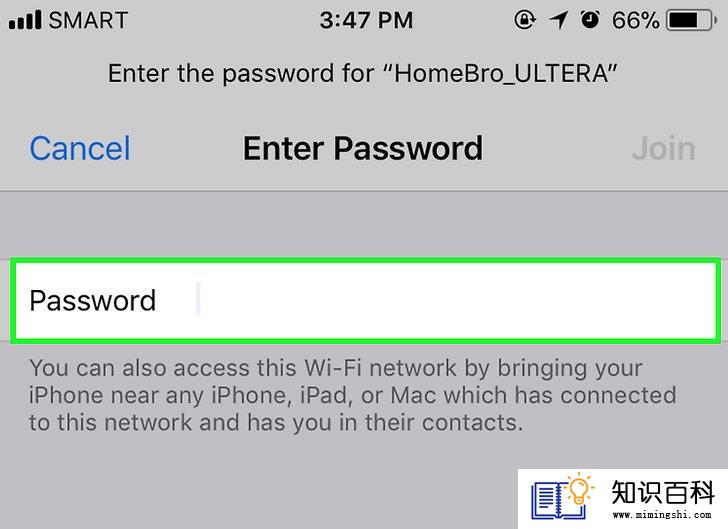
Task: Tap the battery level icon
Action: [x=691, y=20]
